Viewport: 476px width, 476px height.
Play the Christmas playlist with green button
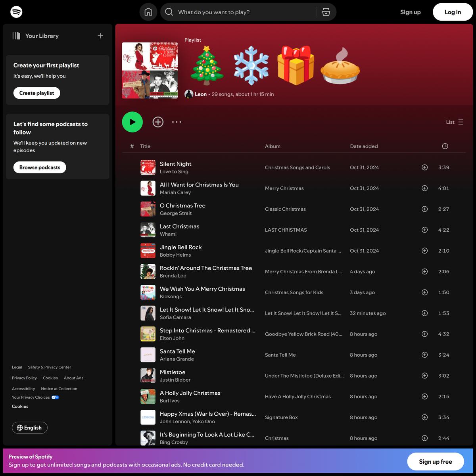click(132, 122)
